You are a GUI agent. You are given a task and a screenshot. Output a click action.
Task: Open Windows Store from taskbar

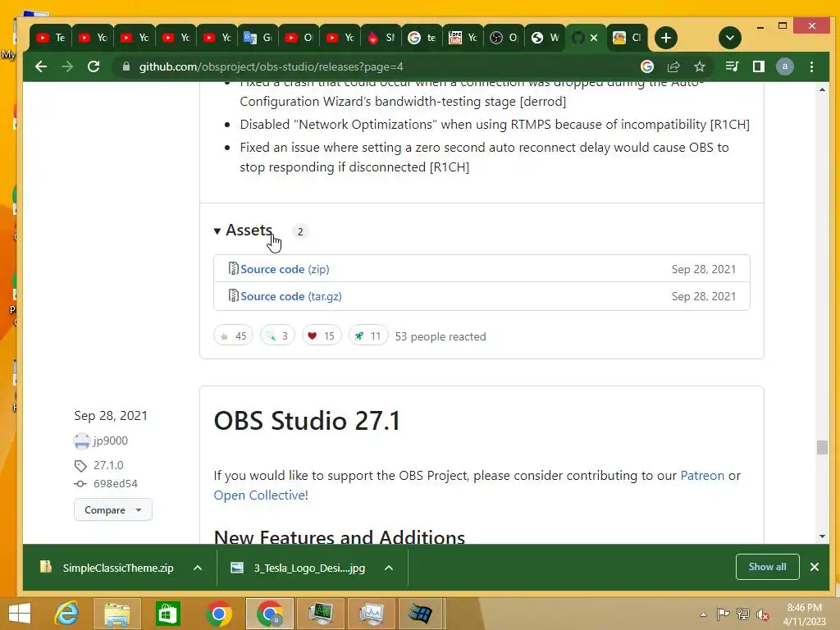[x=167, y=614]
